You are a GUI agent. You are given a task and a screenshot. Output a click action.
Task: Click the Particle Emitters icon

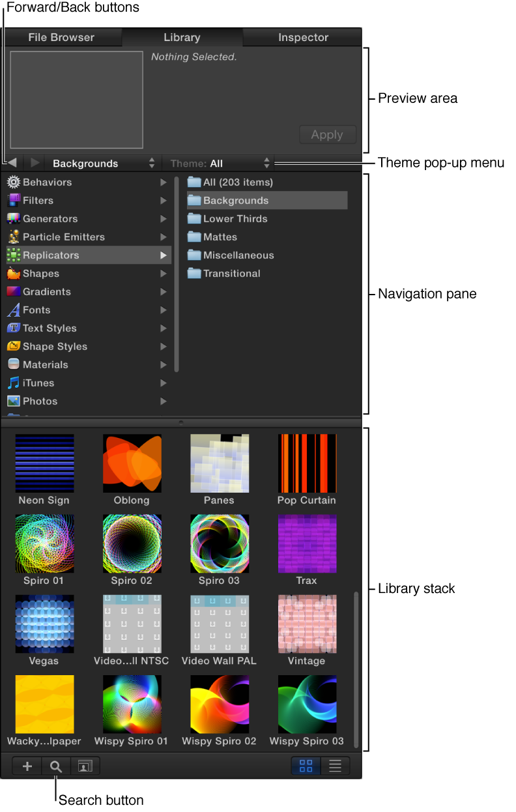click(x=13, y=237)
